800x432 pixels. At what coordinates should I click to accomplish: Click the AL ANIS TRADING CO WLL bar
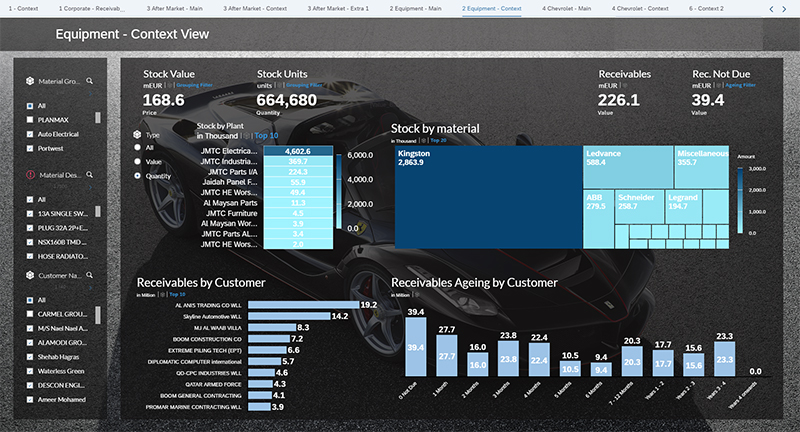tap(304, 305)
